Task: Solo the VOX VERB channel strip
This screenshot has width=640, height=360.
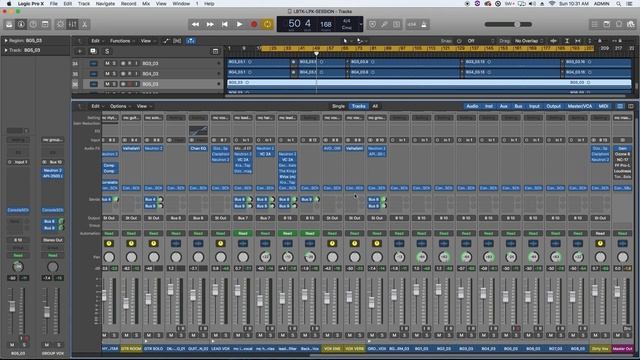Action: click(x=360, y=335)
